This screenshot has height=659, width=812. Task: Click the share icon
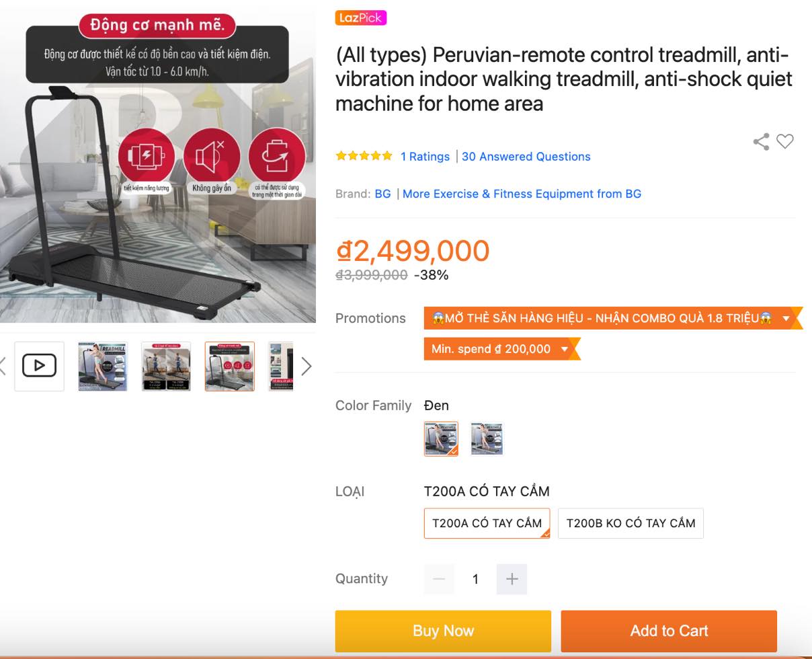click(761, 142)
